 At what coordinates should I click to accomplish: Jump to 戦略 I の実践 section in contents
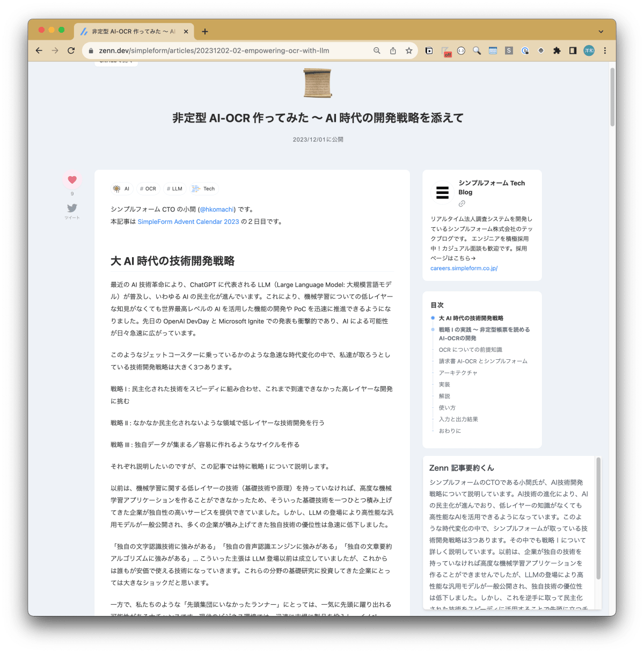pos(484,333)
